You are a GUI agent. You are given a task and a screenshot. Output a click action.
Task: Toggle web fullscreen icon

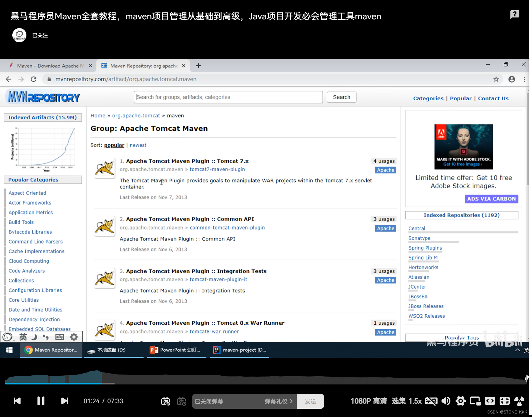(504, 401)
